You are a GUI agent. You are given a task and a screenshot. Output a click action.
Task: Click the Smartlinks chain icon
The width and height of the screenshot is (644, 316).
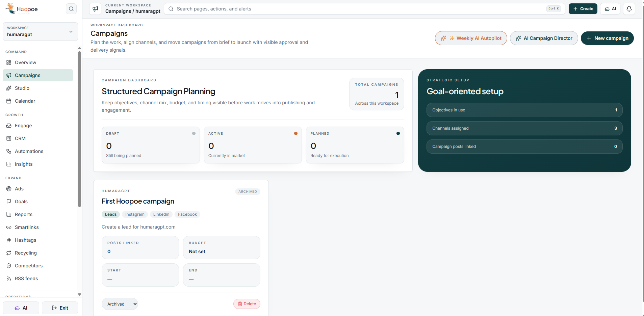pos(9,227)
